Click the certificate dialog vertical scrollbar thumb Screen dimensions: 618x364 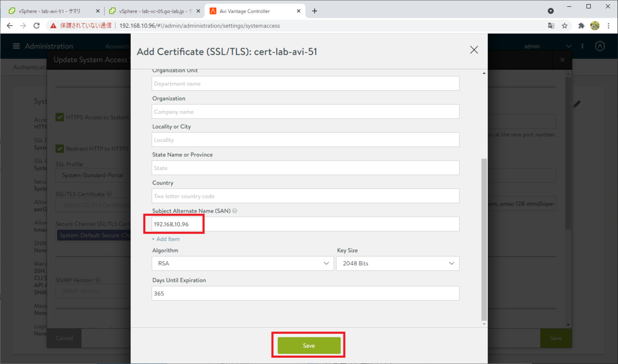[484, 238]
